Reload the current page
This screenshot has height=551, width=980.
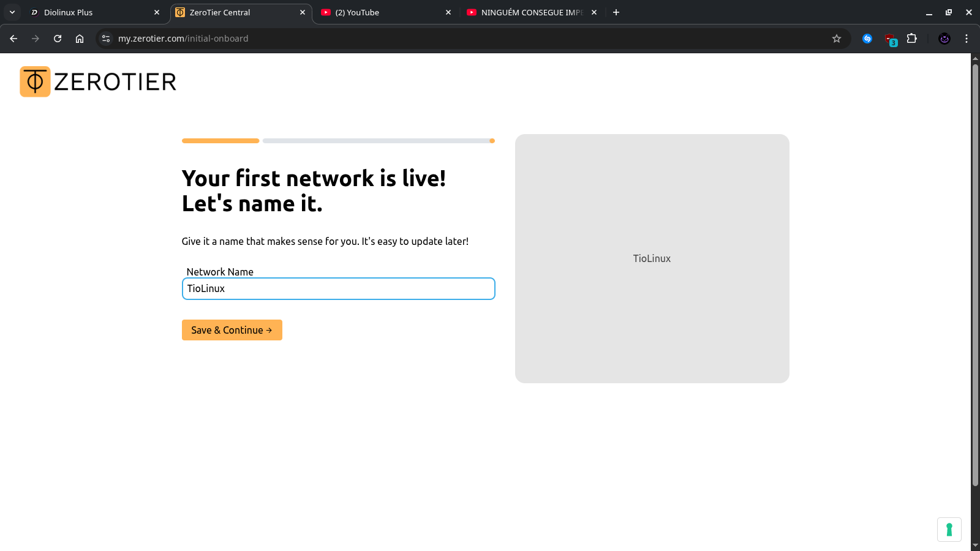point(58,39)
